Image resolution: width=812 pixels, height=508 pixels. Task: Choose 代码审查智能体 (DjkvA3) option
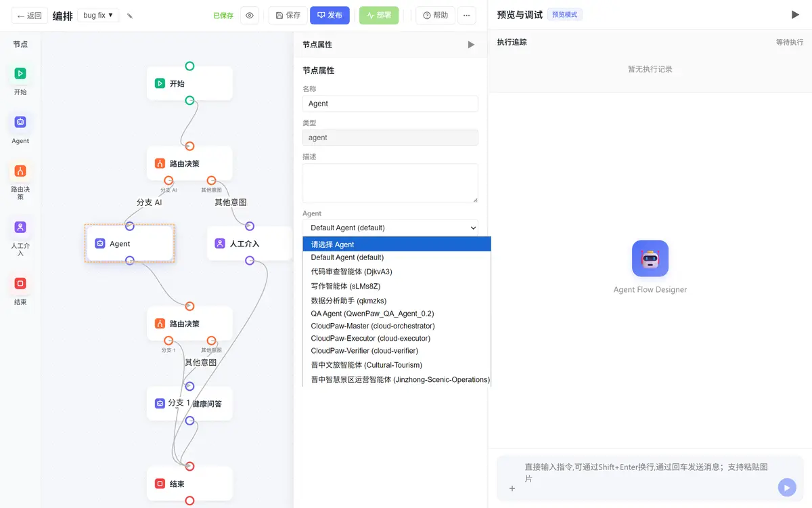pos(397,272)
